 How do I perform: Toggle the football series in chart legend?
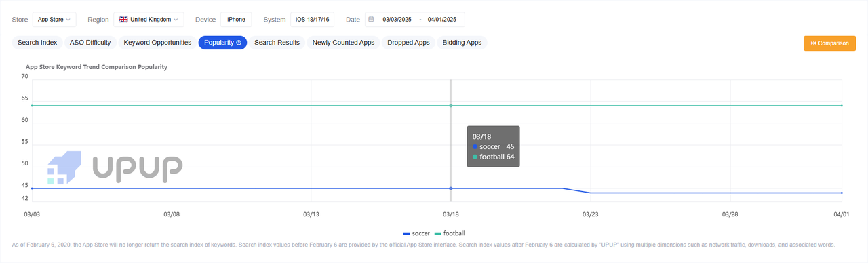[450, 233]
